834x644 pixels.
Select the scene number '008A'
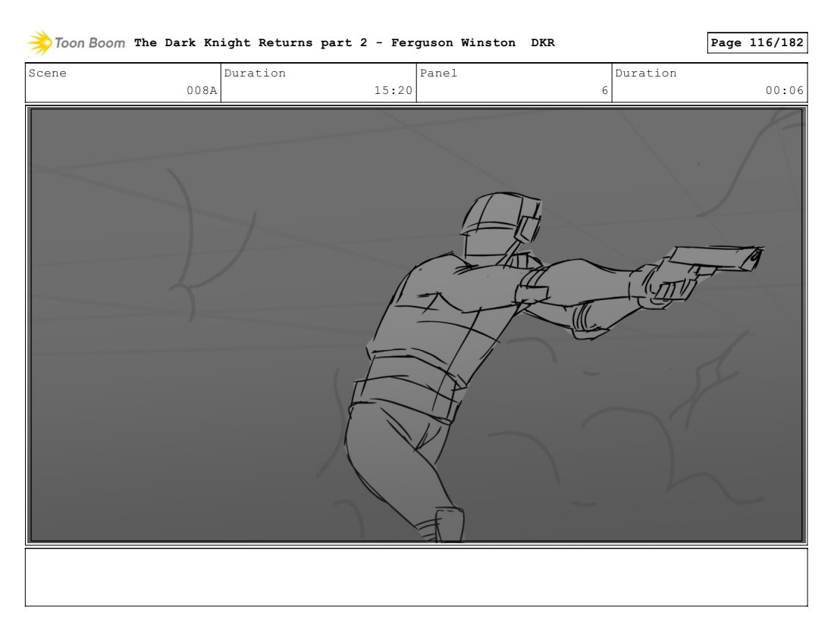(202, 90)
